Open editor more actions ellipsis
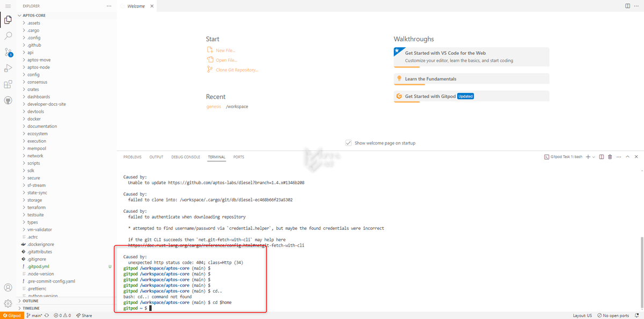Viewport: 644px width, 319px height. coord(637,6)
